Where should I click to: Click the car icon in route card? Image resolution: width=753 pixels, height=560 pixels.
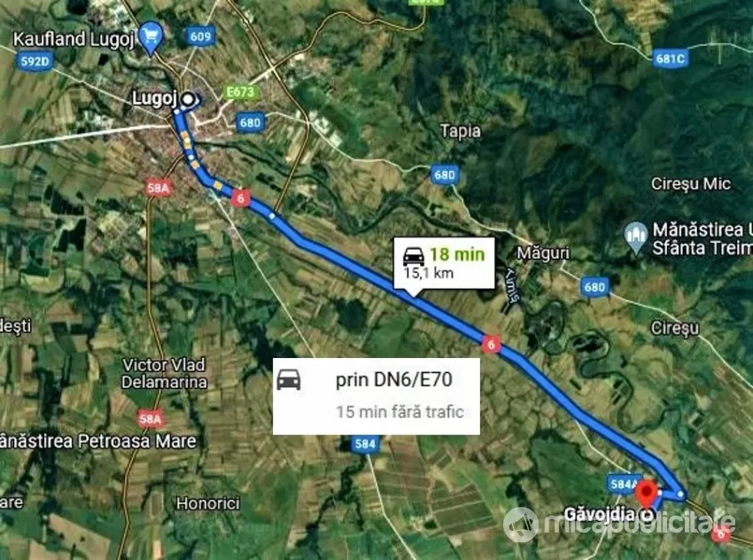289,379
